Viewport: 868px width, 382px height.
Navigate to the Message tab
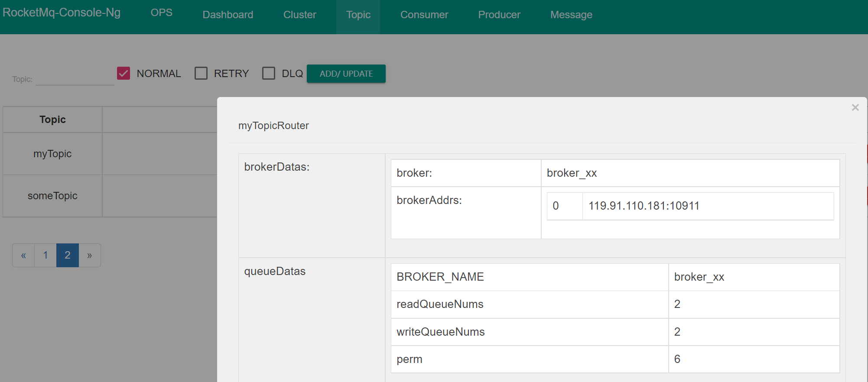[x=571, y=15]
